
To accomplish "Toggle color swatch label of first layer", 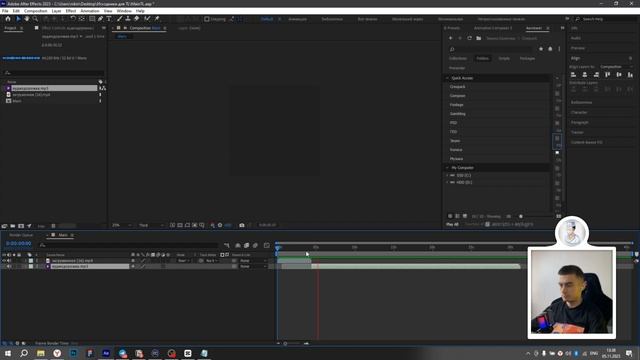I will click(x=31, y=260).
